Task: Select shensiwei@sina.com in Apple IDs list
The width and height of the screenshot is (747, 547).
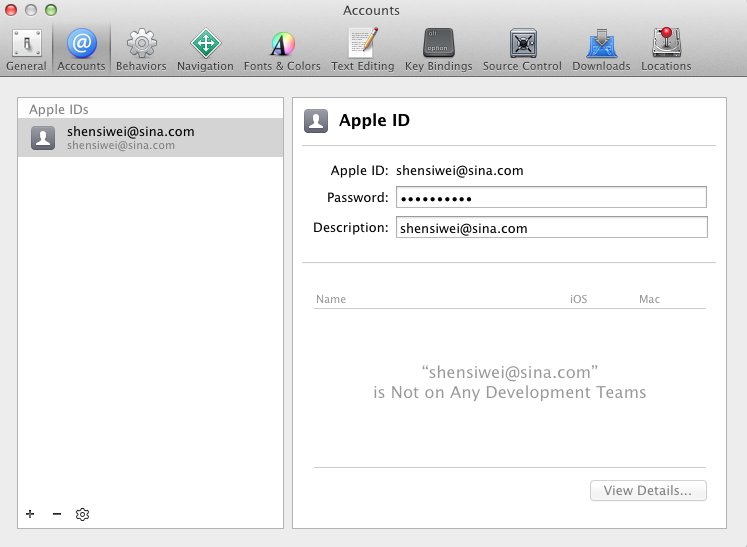Action: coord(151,137)
